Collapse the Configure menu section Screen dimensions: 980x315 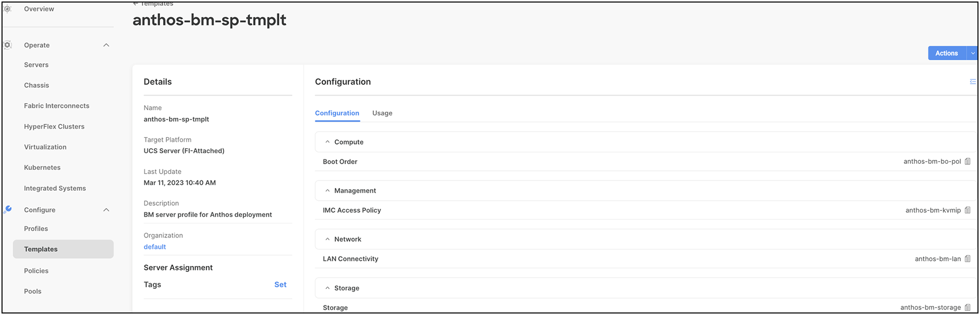[x=106, y=210]
